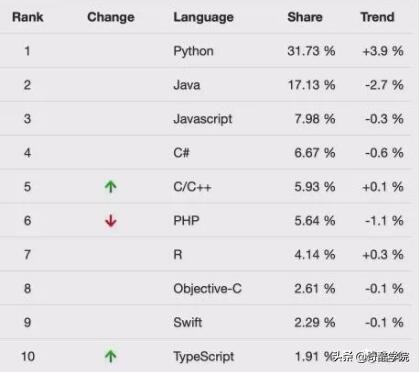Click the green up arrow beside TypeScript
419x372 pixels.
coord(111,356)
